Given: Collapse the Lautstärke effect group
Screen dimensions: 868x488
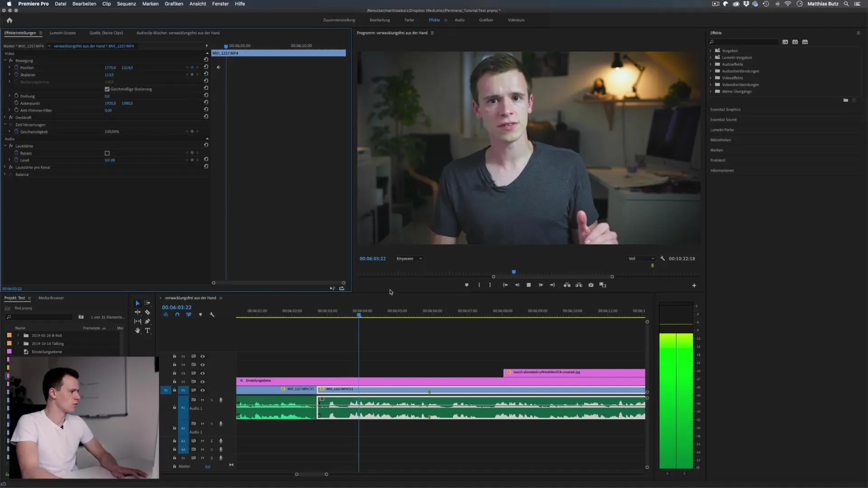Looking at the screenshot, I should click(5, 145).
